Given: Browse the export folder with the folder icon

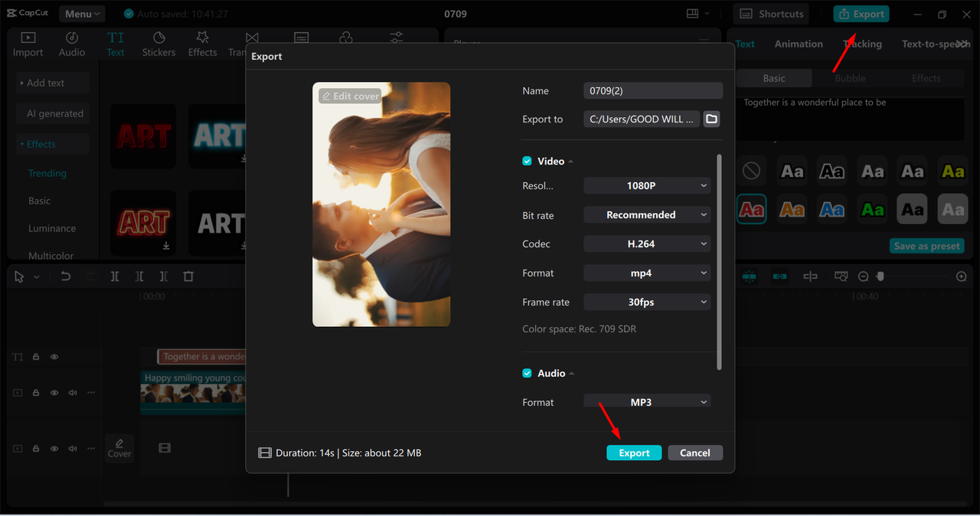Looking at the screenshot, I should pyautogui.click(x=711, y=119).
